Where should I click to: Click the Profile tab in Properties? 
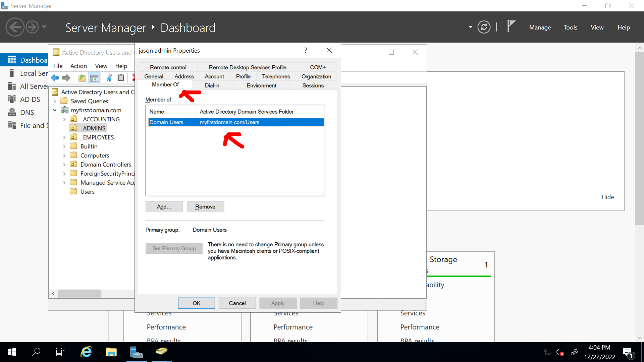pos(243,76)
